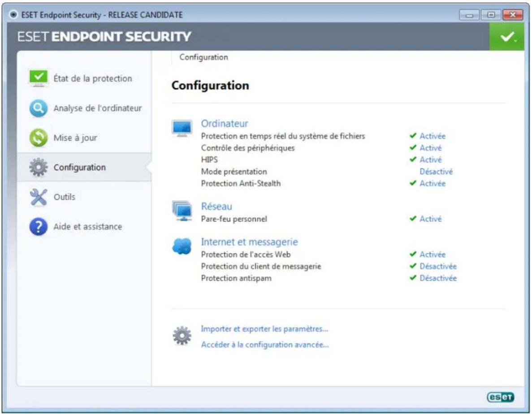Click the Outils wrench icon
Viewport: 532px width, 414px height.
click(39, 197)
